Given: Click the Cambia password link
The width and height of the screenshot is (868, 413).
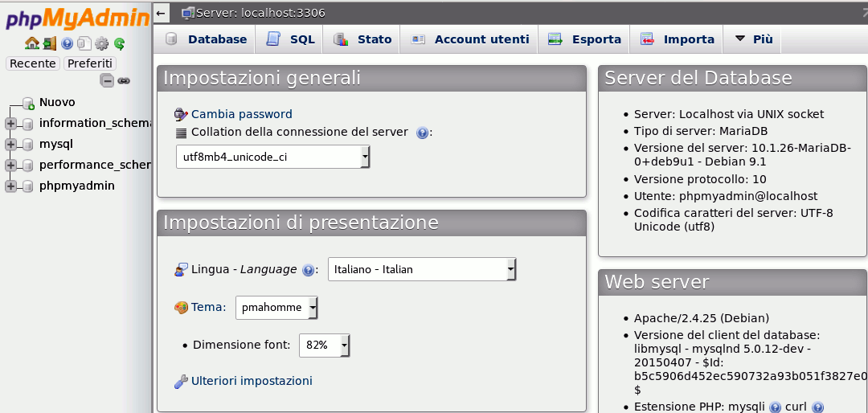Looking at the screenshot, I should 242,115.
